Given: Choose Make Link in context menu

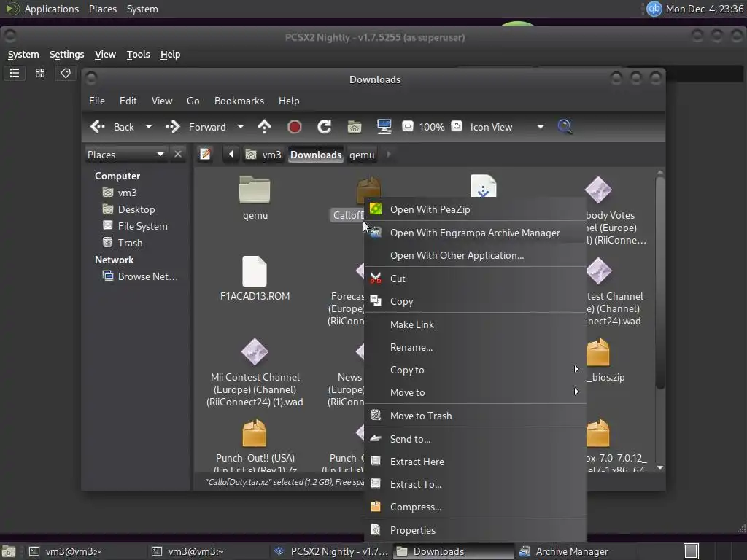Looking at the screenshot, I should (x=475, y=324).
